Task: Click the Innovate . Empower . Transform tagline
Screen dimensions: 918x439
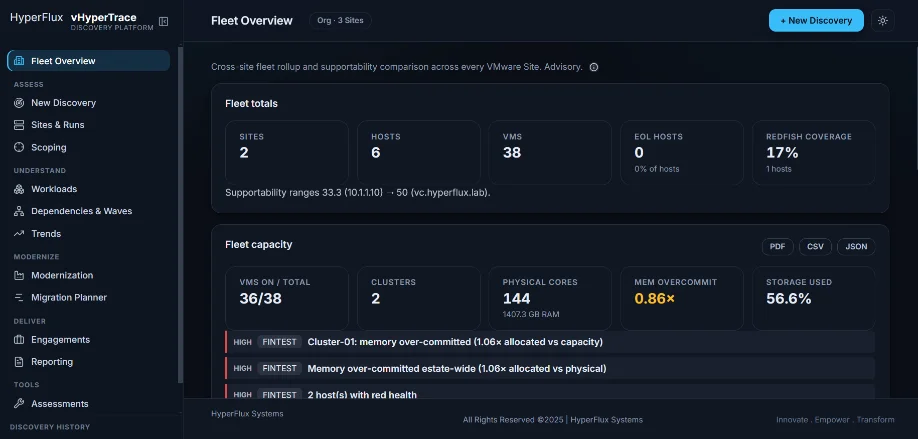Action: [835, 420]
